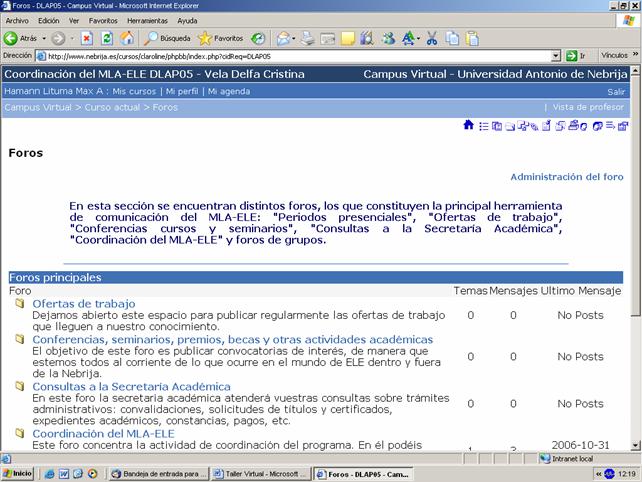Screen dimensions: 642x482
Task: Open the Archivo menu
Action: click(17, 20)
